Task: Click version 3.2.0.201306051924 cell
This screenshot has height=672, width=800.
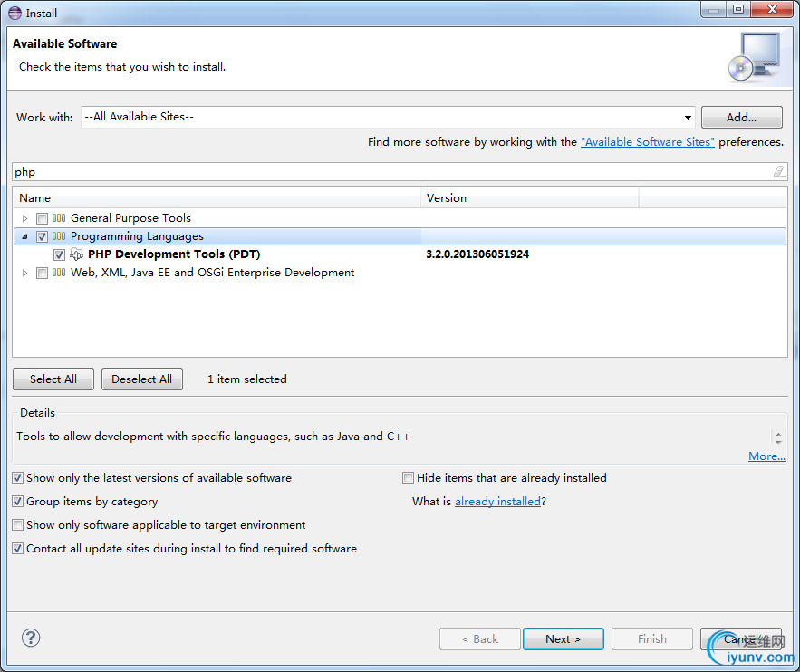Action: [x=477, y=254]
